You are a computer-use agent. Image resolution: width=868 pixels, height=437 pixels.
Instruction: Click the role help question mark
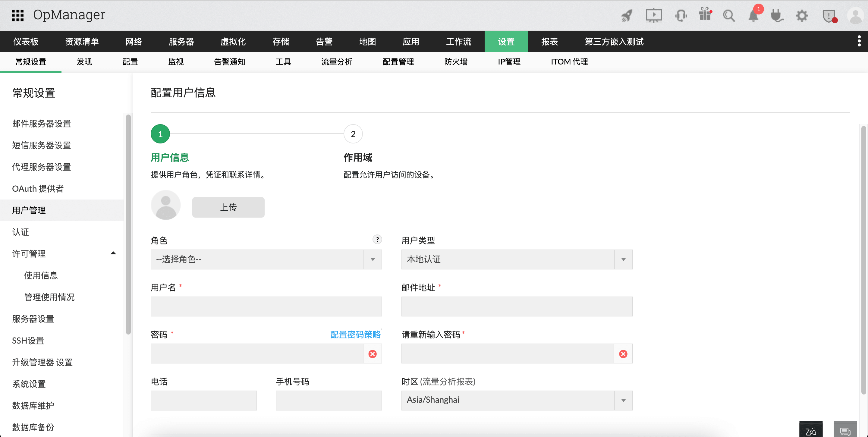(377, 239)
